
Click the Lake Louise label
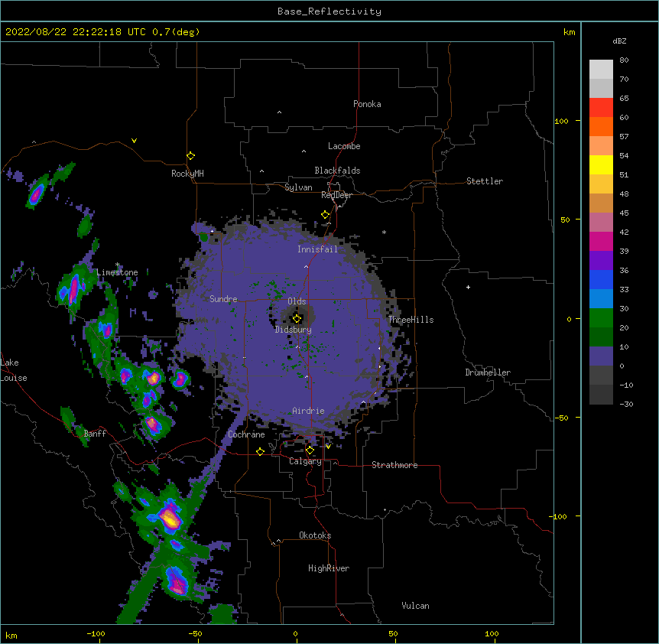coord(14,370)
